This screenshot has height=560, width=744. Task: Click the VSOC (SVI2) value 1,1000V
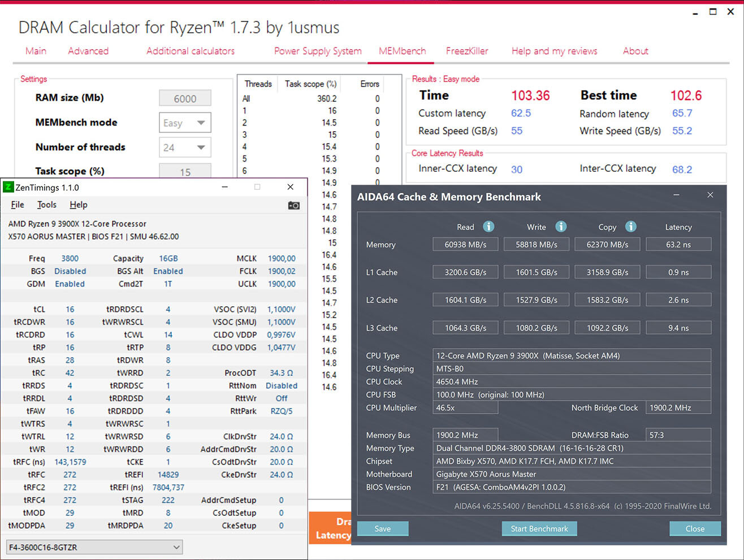tap(281, 309)
